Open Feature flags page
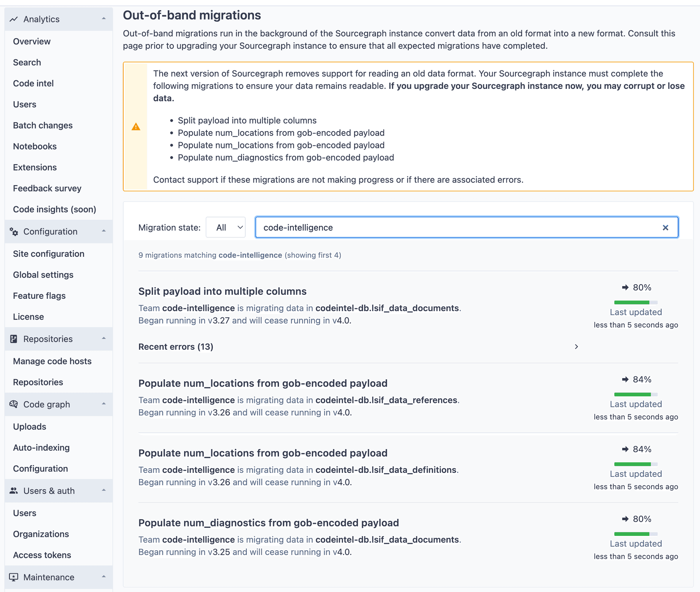 (39, 296)
